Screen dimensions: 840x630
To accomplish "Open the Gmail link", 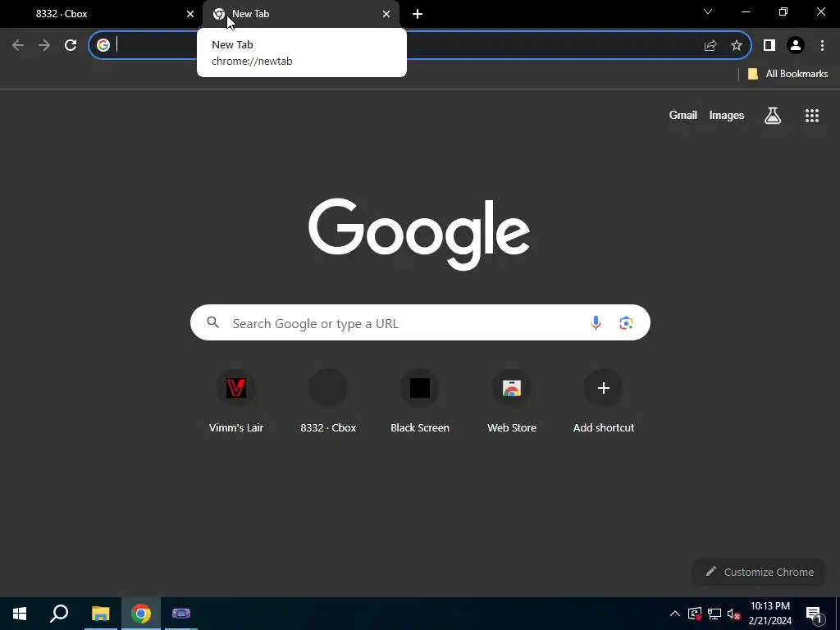I will pyautogui.click(x=683, y=115).
